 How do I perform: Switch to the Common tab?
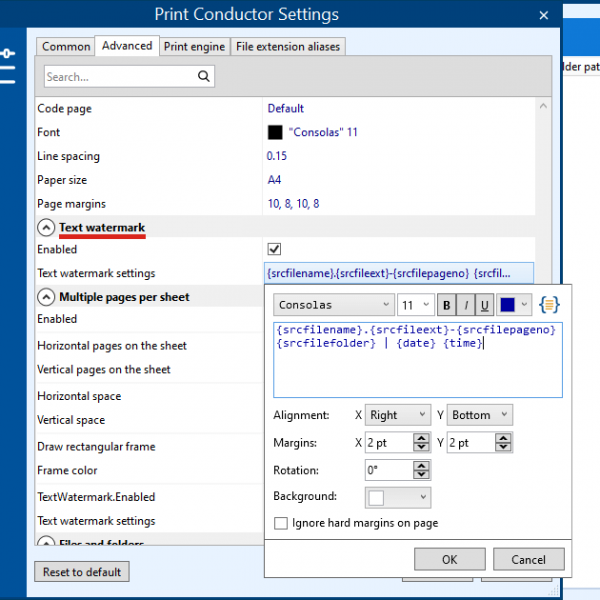click(66, 46)
